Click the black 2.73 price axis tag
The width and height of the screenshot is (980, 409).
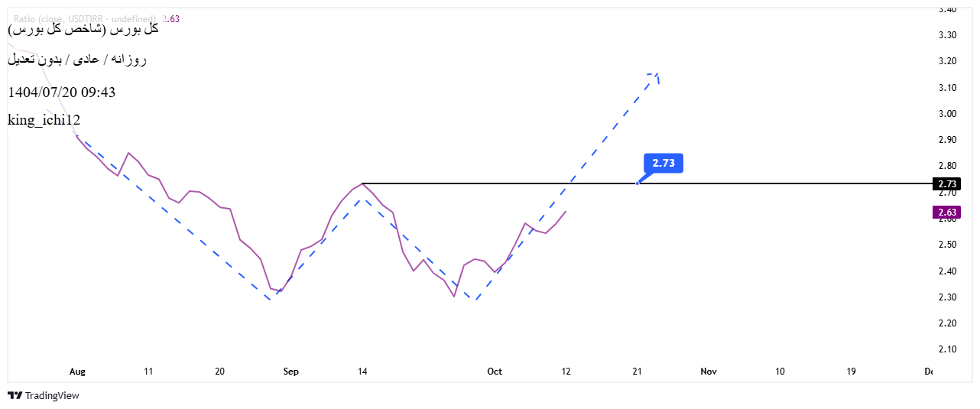click(x=946, y=183)
